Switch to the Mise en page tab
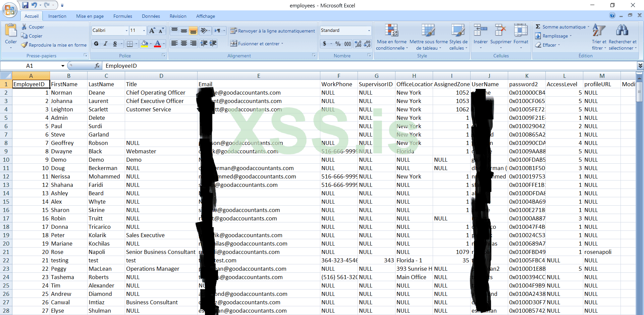 pos(90,16)
